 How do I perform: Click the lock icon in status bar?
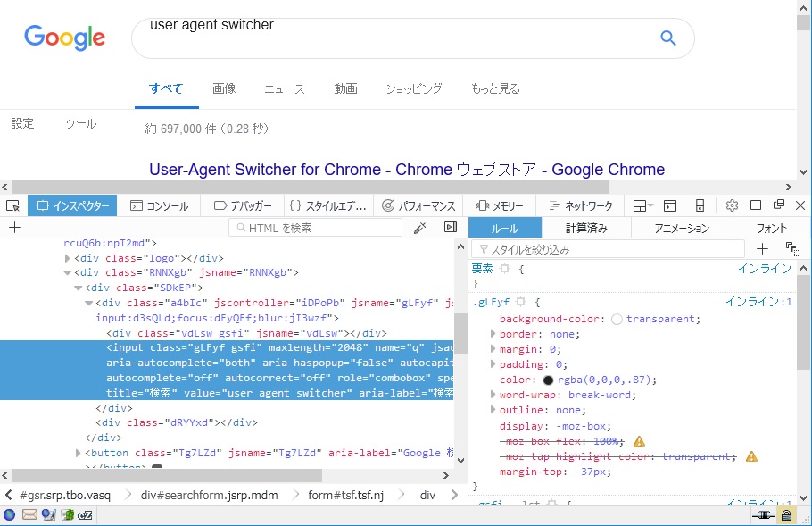787,515
